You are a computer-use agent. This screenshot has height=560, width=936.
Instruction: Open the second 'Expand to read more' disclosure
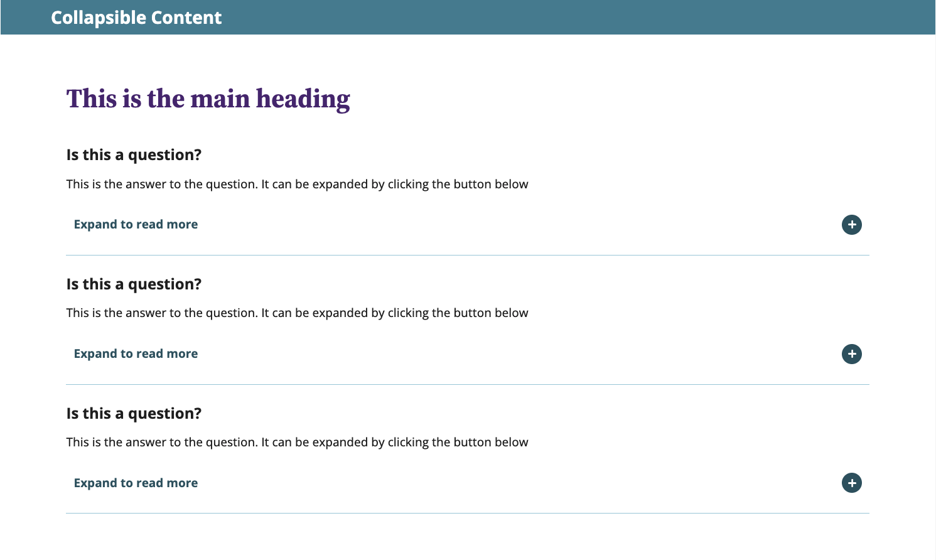tap(135, 353)
